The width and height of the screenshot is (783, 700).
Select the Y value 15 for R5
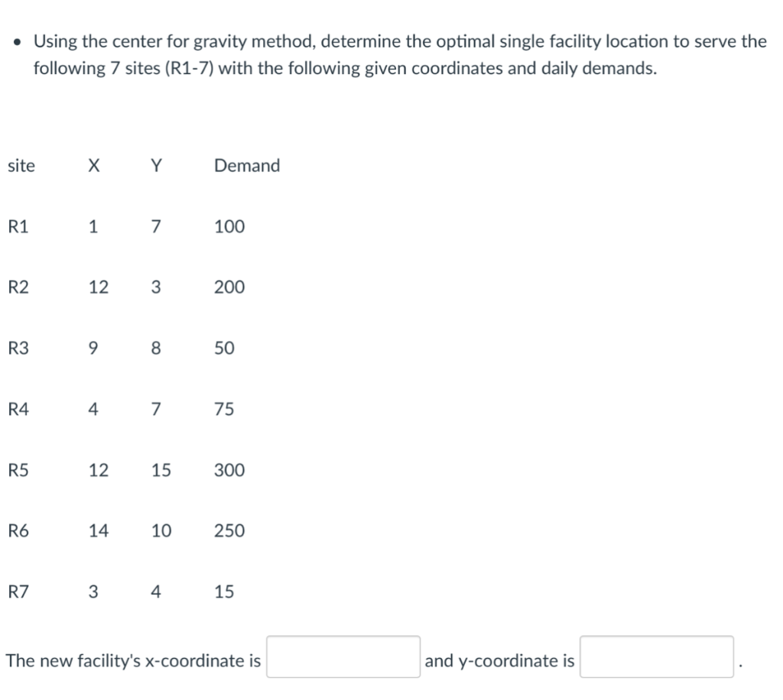(161, 471)
